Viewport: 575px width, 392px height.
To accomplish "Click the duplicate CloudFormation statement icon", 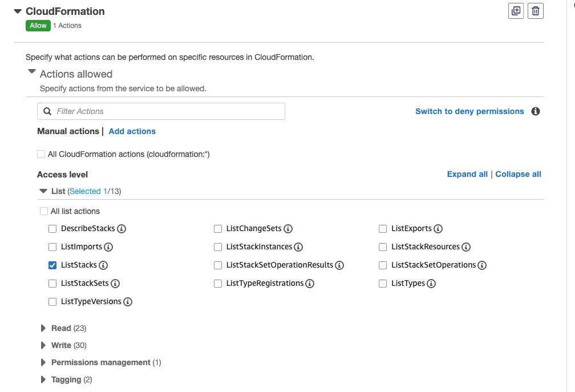I will (516, 11).
